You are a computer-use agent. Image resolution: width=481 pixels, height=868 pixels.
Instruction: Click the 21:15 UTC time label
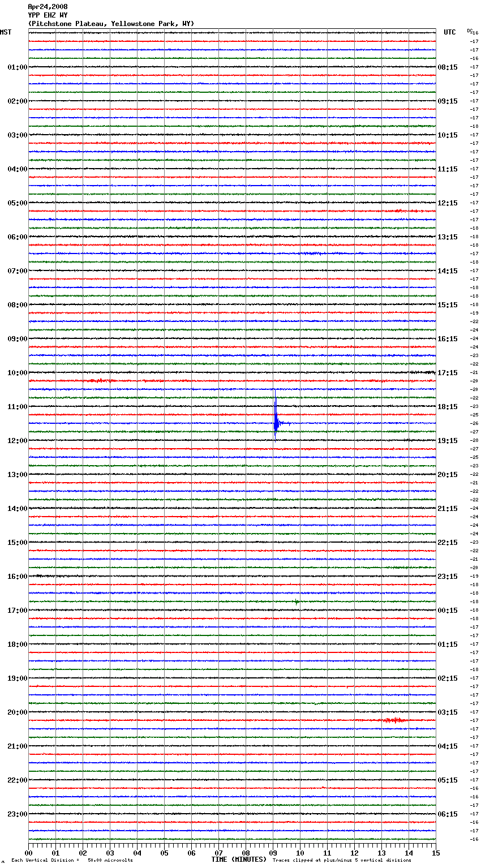pyautogui.click(x=448, y=509)
